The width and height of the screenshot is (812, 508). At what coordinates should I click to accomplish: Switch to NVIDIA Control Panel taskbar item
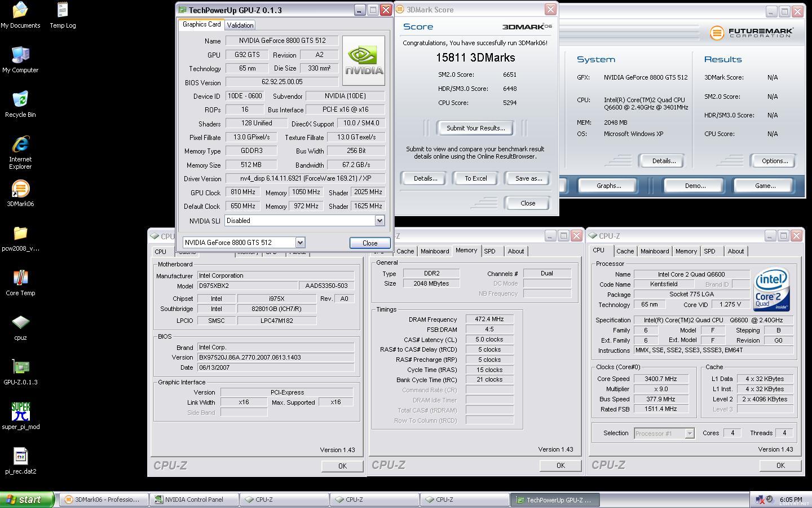point(194,500)
